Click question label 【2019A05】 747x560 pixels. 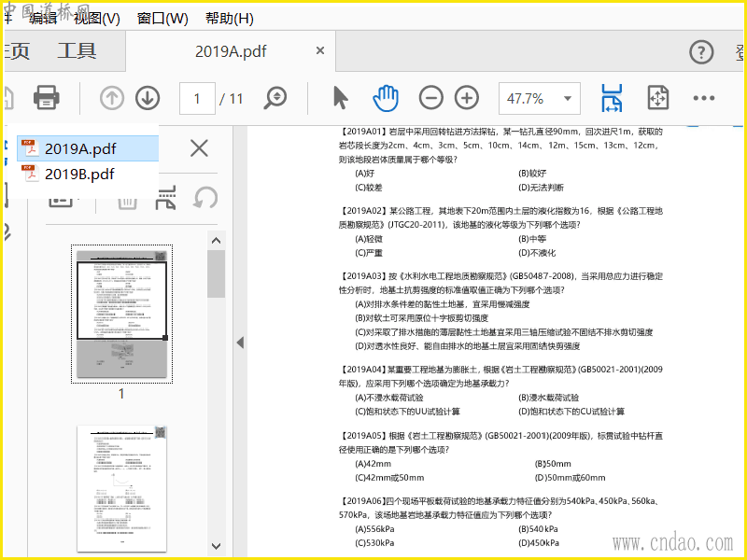[362, 436]
